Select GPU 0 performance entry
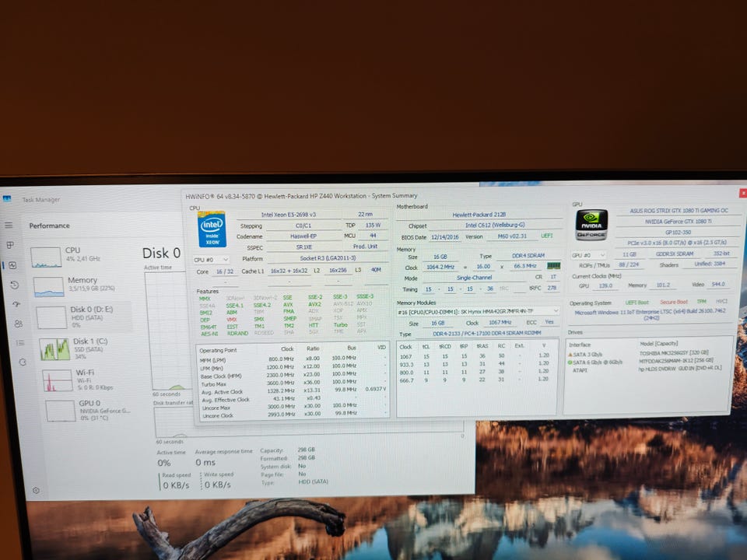The image size is (747, 560). pyautogui.click(x=88, y=410)
